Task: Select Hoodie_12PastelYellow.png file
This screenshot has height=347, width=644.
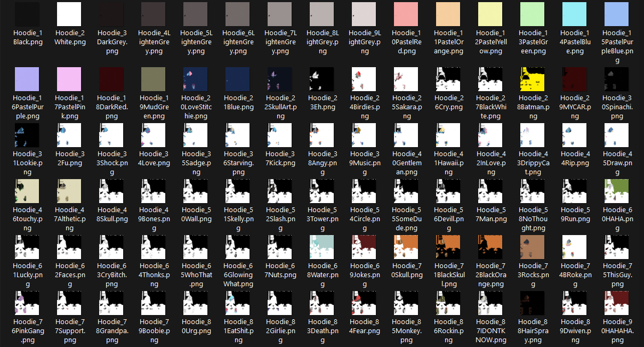Action: click(489, 14)
